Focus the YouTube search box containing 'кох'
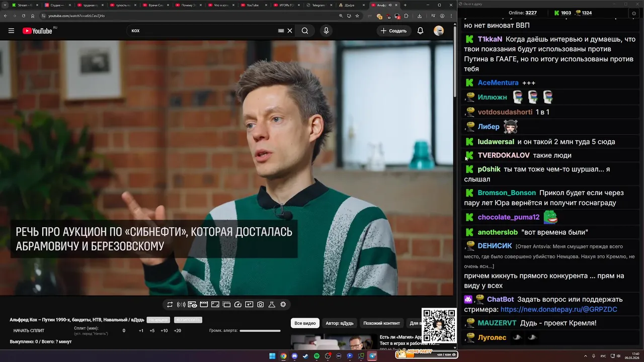 click(204, 31)
